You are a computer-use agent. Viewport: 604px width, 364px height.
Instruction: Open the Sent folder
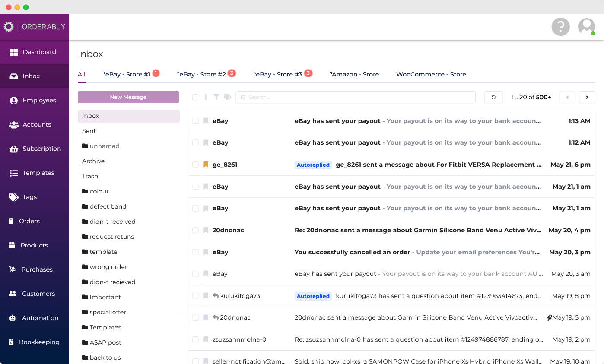[x=129, y=131]
